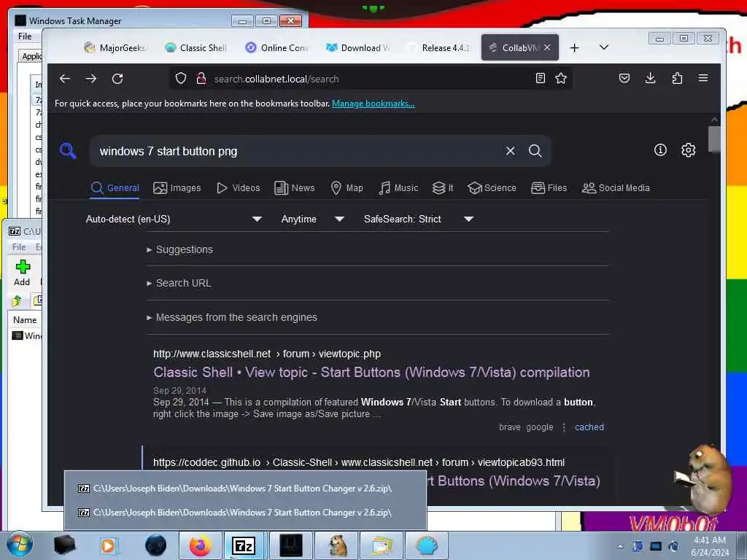The width and height of the screenshot is (747, 560).
Task: Go forward with the browser forward arrow
Action: pos(91,79)
